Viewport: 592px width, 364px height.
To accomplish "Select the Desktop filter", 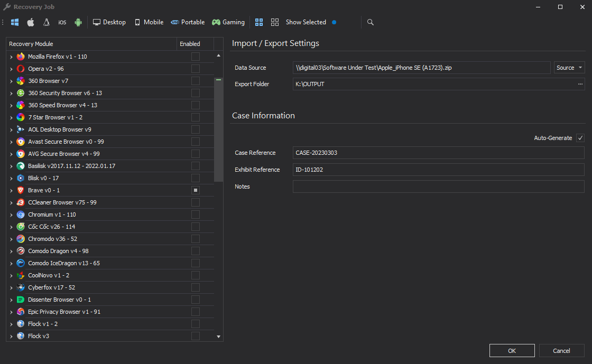I will (x=109, y=22).
